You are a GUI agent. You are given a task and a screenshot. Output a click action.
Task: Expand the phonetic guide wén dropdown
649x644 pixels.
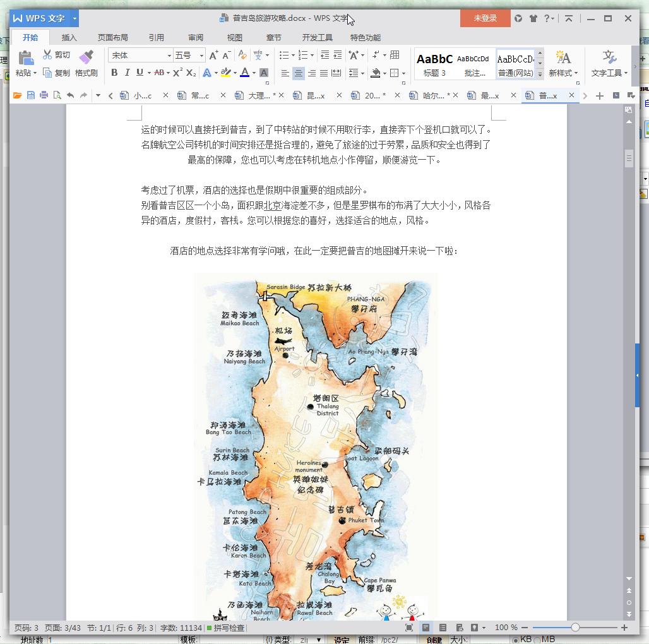point(268,55)
